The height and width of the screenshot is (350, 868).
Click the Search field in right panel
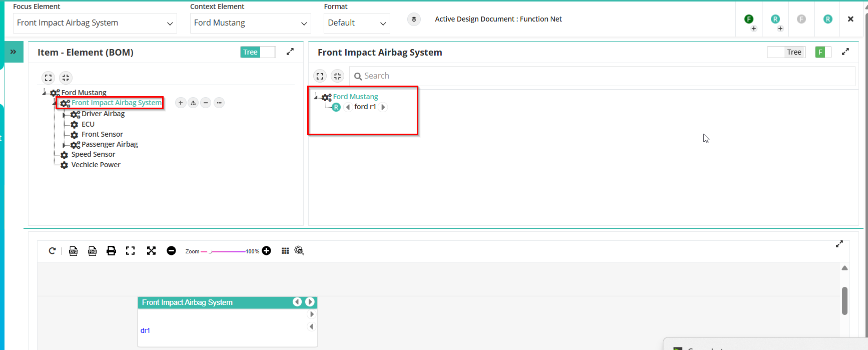click(x=602, y=76)
